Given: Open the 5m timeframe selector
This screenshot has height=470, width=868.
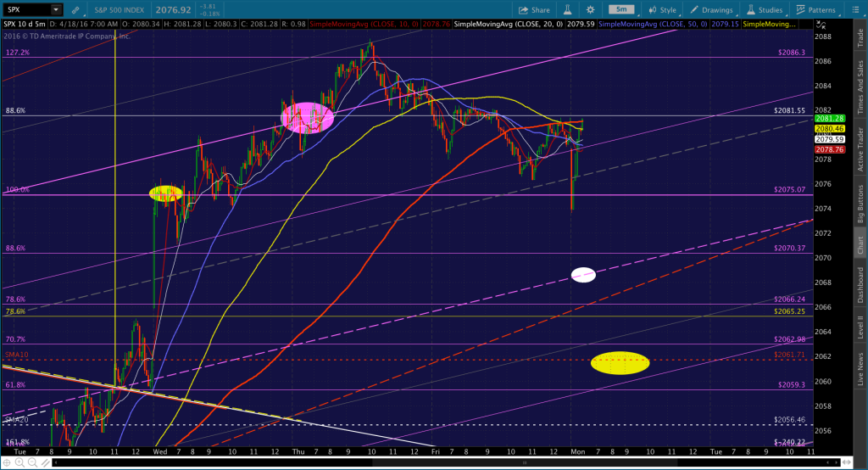Looking at the screenshot, I should (x=622, y=9).
